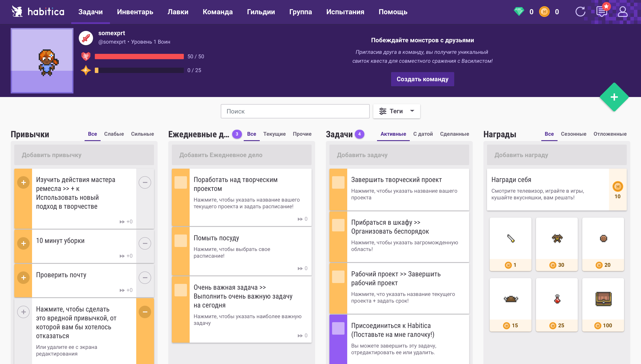641x364 pixels.
Task: Check off 'Рабочий проект' to-do
Action: (x=338, y=277)
